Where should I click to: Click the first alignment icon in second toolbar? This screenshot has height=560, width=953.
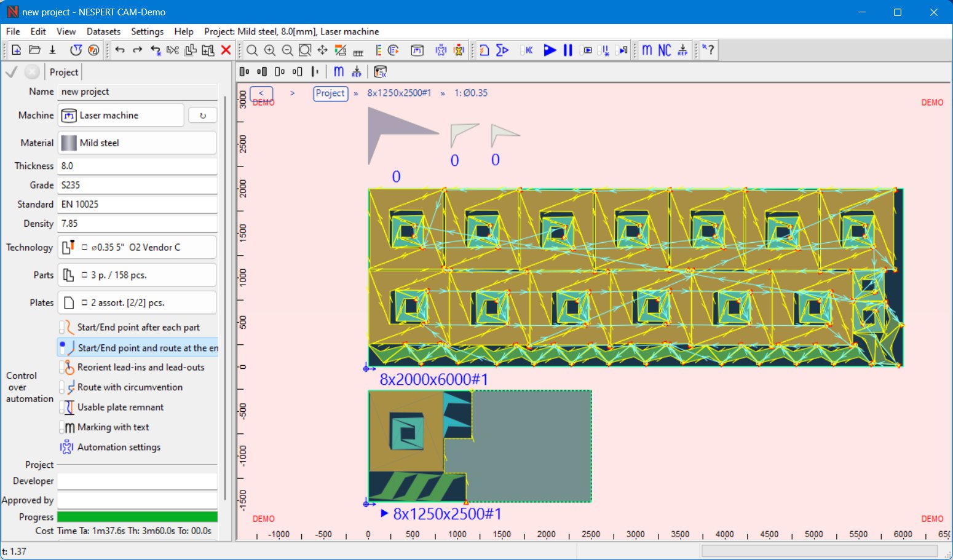(x=244, y=72)
